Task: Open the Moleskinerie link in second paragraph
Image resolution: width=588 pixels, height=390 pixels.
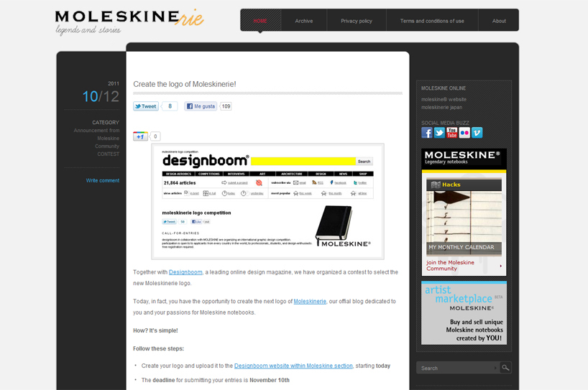Action: pyautogui.click(x=310, y=302)
